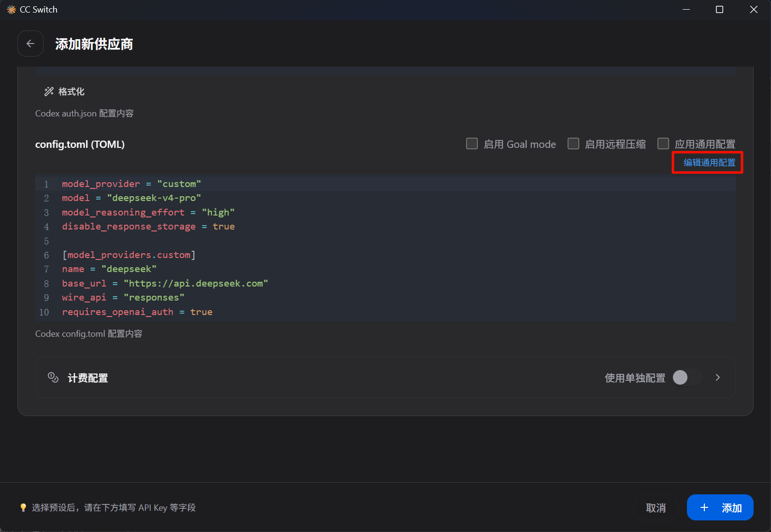Image resolution: width=771 pixels, height=532 pixels.
Task: Click the 使用单独配置 label
Action: point(635,378)
